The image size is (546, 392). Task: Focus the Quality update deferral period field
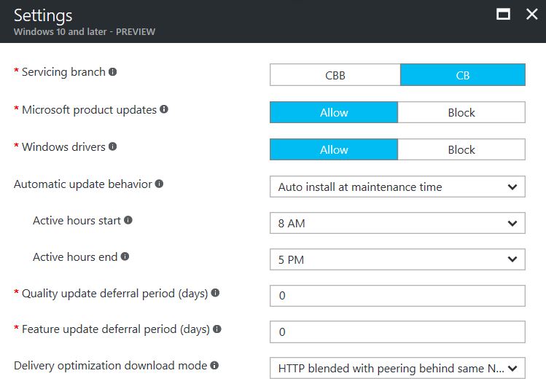(397, 296)
